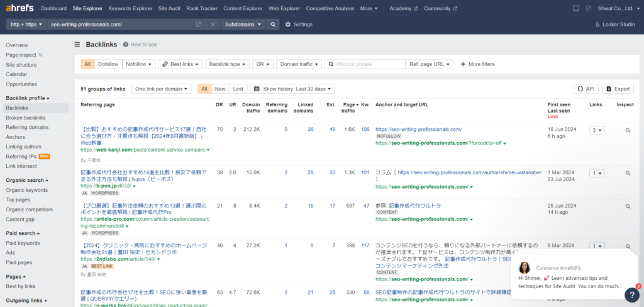
Task: Open Keywords Explorer in top navigation
Action: click(130, 8)
